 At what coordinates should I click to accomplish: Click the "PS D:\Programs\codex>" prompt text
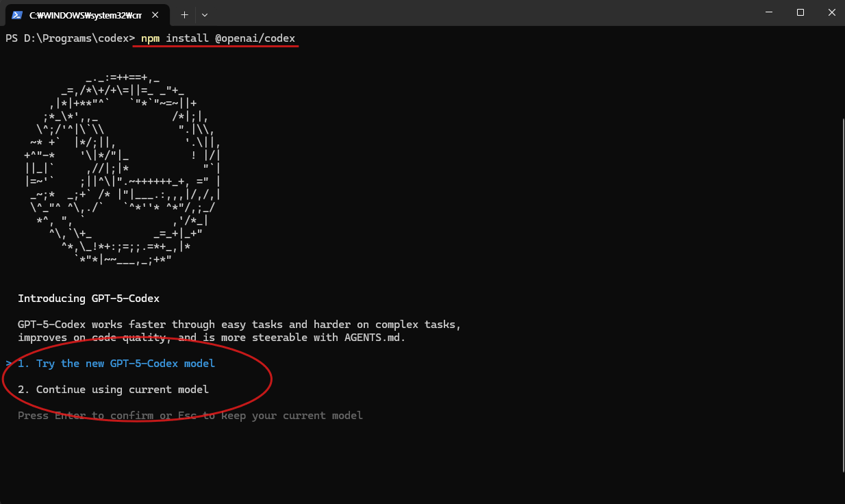(x=70, y=38)
